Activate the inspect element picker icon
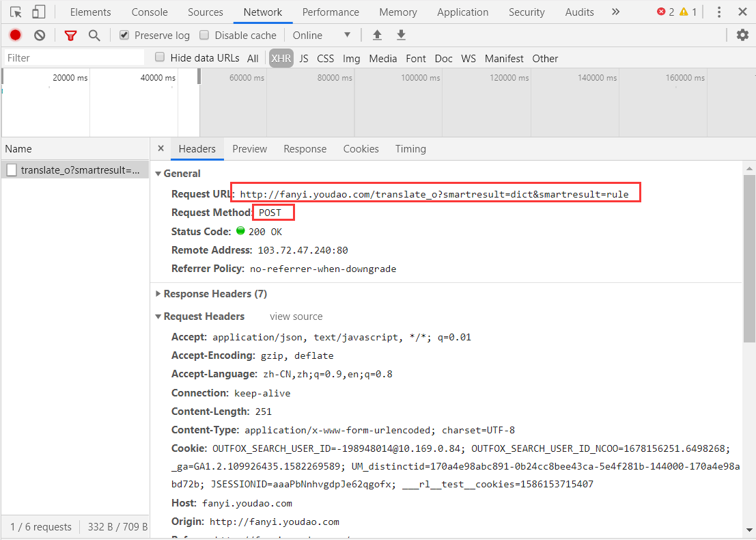This screenshot has height=540, width=756. [x=16, y=12]
